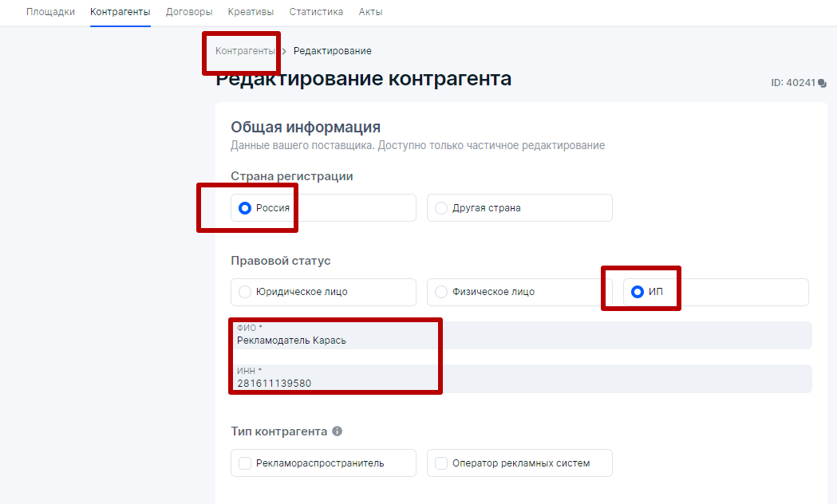Select the ИП legal status option
The height and width of the screenshot is (504, 837).
[638, 292]
